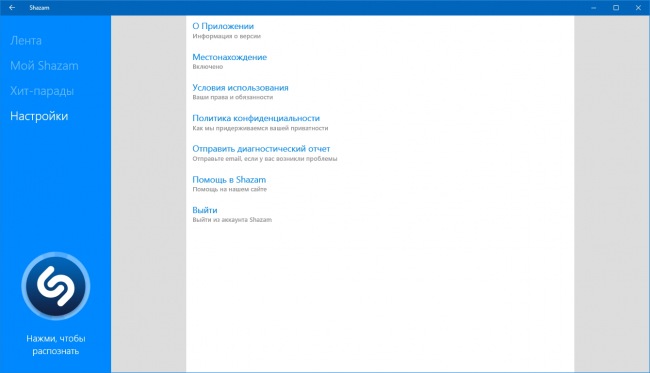Tap the Shazam logo button to recognize
Viewport: 650px width, 373px height.
click(56, 286)
